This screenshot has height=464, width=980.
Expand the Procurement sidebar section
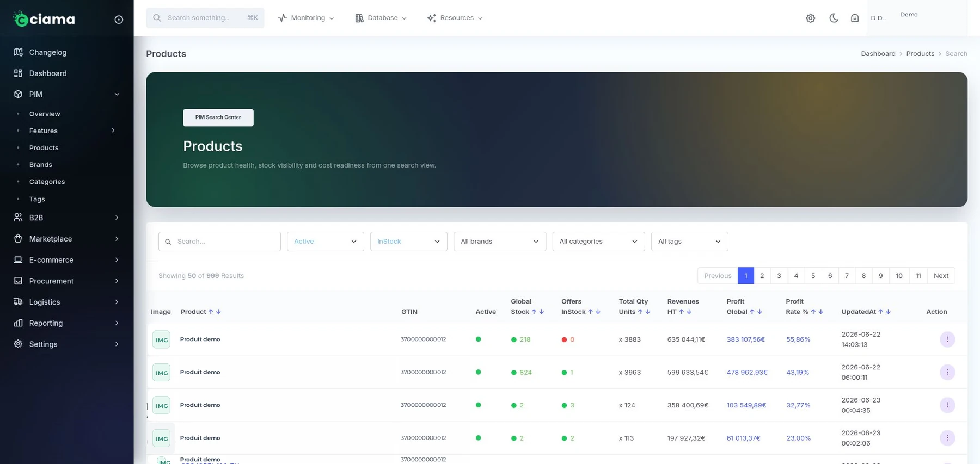(x=66, y=281)
